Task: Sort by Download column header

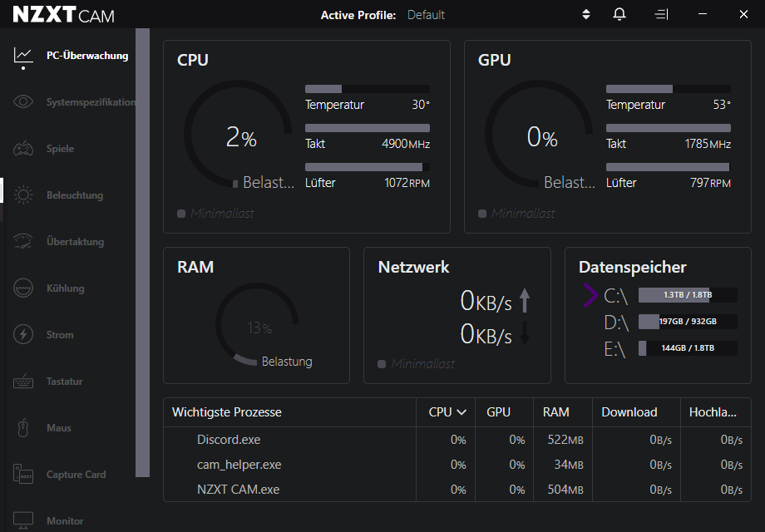Action: pos(629,412)
